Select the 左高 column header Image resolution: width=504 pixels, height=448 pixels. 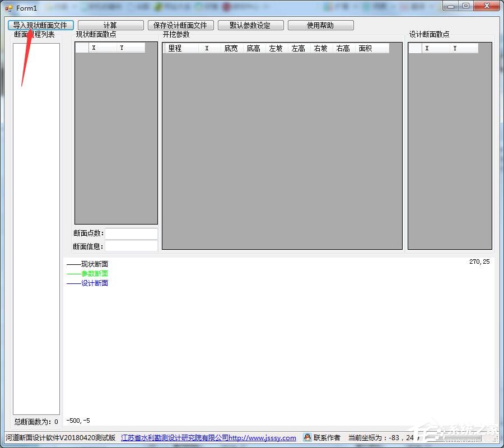pyautogui.click(x=299, y=48)
